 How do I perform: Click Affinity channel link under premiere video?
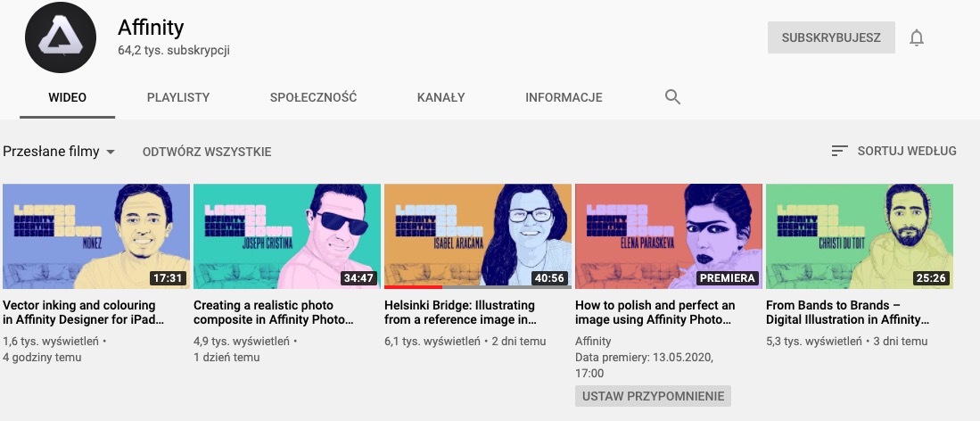pos(593,342)
